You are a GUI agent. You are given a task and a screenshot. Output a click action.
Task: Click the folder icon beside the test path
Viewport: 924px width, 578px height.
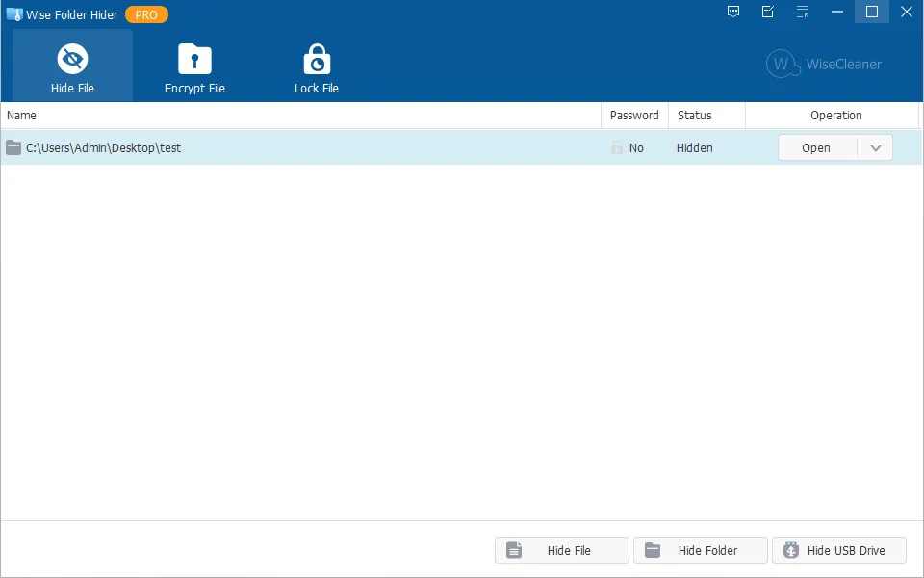13,147
